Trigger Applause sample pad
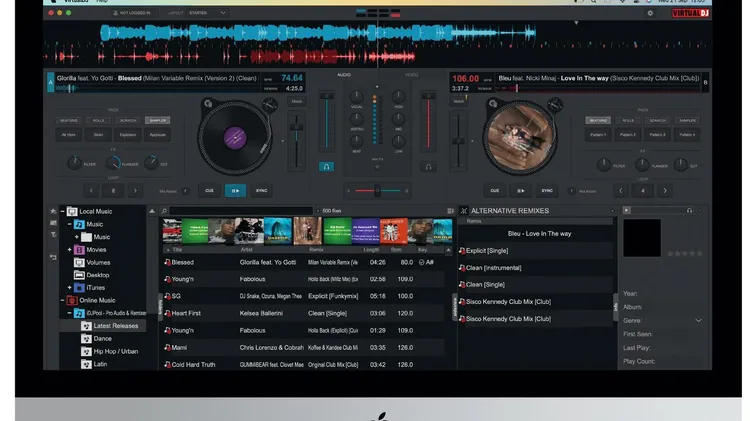750x421 pixels. tap(158, 135)
